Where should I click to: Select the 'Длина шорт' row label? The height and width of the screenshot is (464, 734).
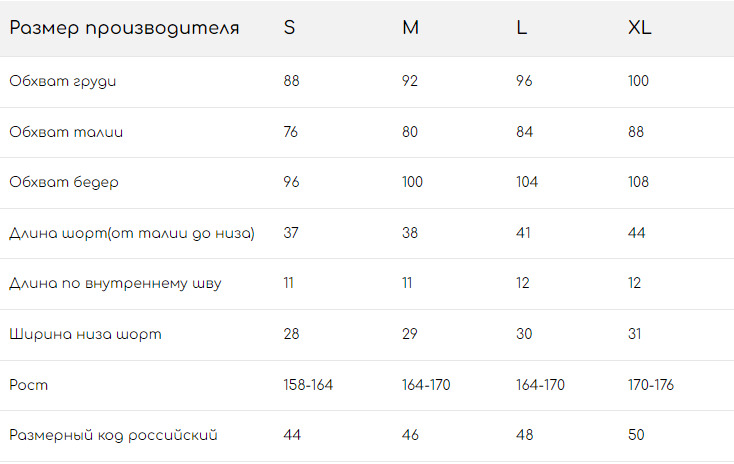coord(131,233)
